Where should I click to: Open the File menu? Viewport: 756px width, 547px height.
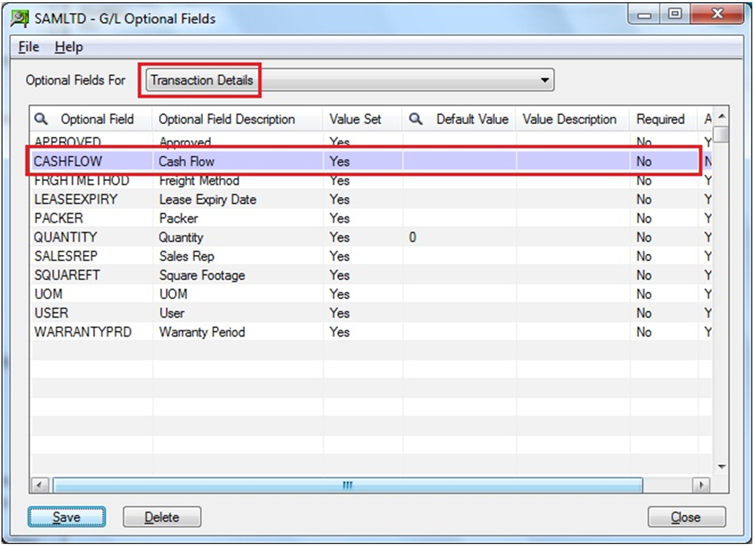coord(29,47)
